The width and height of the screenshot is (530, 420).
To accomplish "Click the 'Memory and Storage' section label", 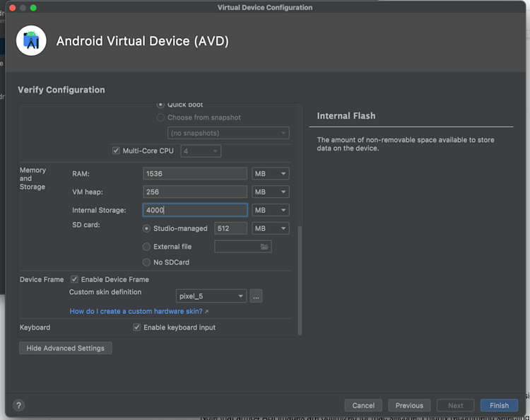I will [33, 178].
